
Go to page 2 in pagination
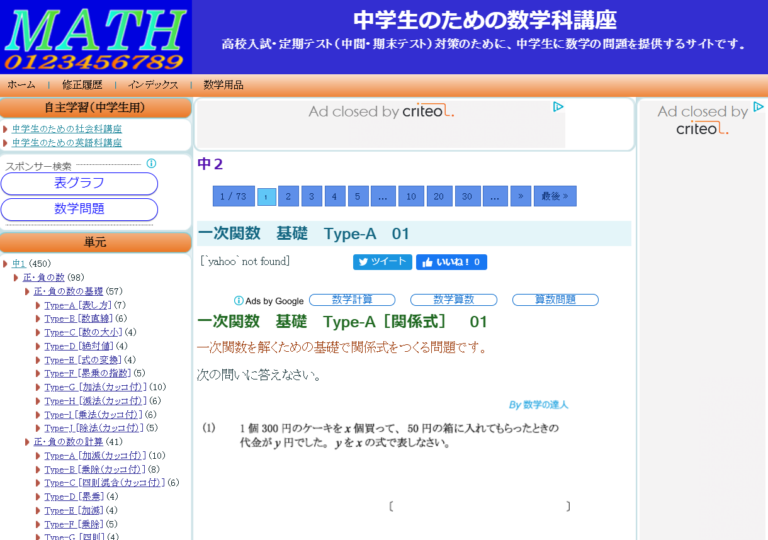(x=288, y=196)
